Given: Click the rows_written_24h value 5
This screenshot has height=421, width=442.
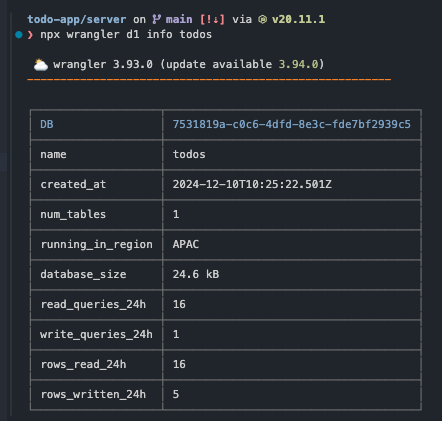Looking at the screenshot, I should 176,394.
